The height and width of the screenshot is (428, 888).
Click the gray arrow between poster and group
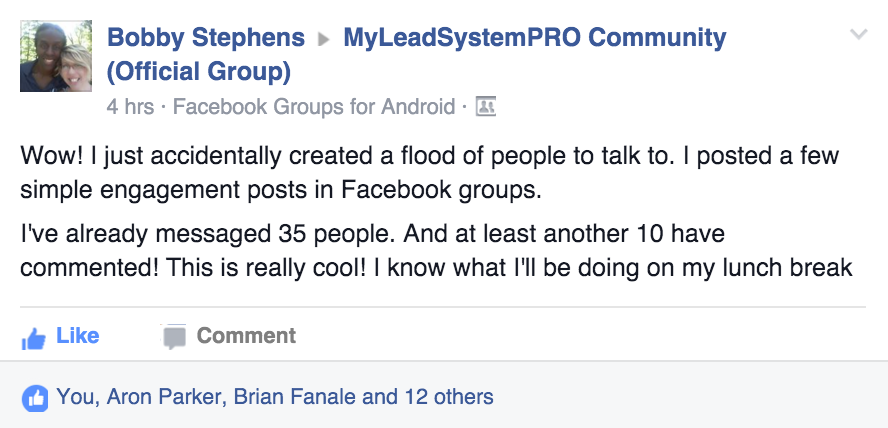(x=324, y=39)
